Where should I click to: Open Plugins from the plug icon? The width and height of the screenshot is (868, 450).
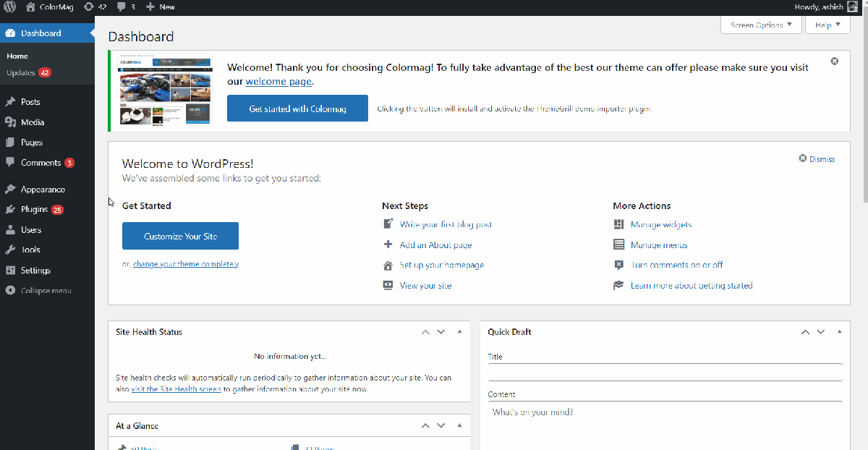point(10,210)
